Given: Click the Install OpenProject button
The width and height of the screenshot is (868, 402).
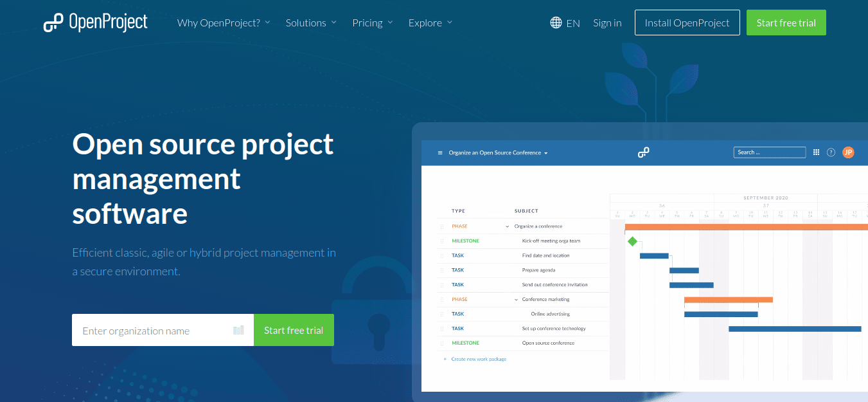Looking at the screenshot, I should [687, 23].
